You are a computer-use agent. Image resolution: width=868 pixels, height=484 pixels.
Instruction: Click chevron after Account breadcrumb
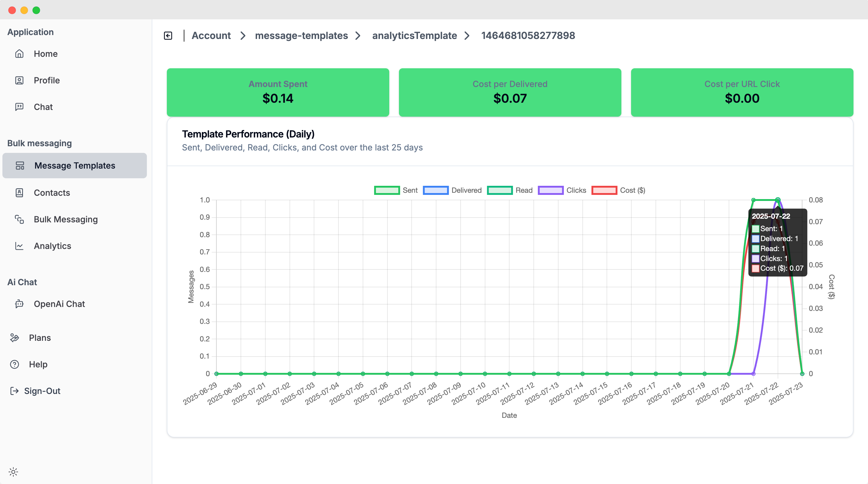click(243, 36)
